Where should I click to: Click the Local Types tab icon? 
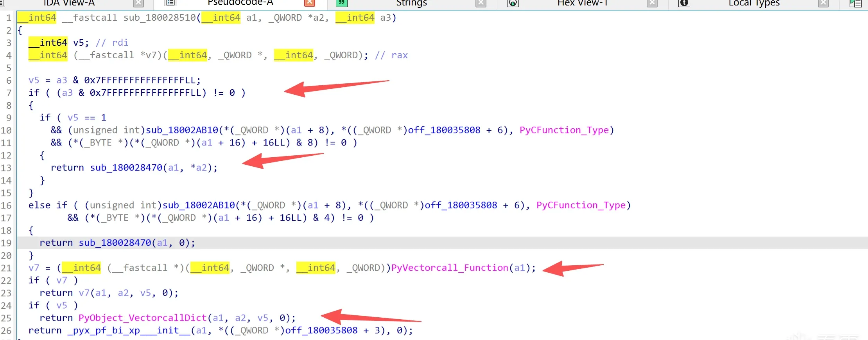coord(684,3)
